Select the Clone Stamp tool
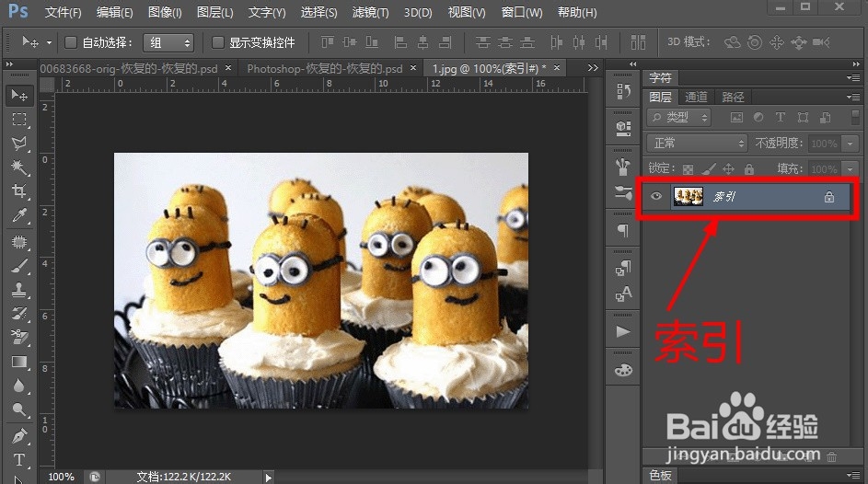Viewport: 868px width, 484px height. click(19, 289)
